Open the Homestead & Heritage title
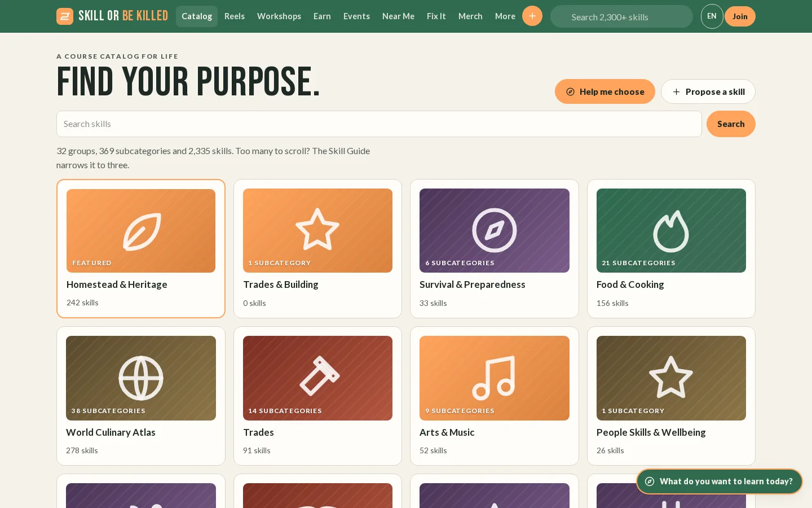This screenshot has height=508, width=812. tap(117, 284)
